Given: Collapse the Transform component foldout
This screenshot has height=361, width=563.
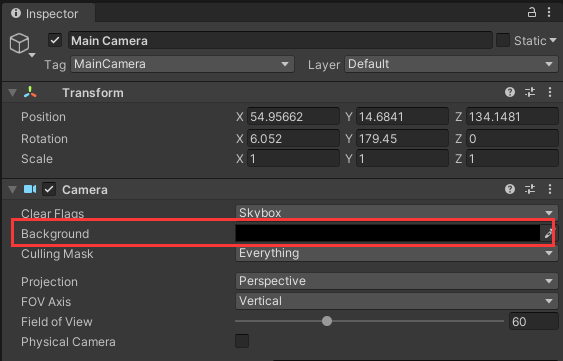Looking at the screenshot, I should click(13, 93).
